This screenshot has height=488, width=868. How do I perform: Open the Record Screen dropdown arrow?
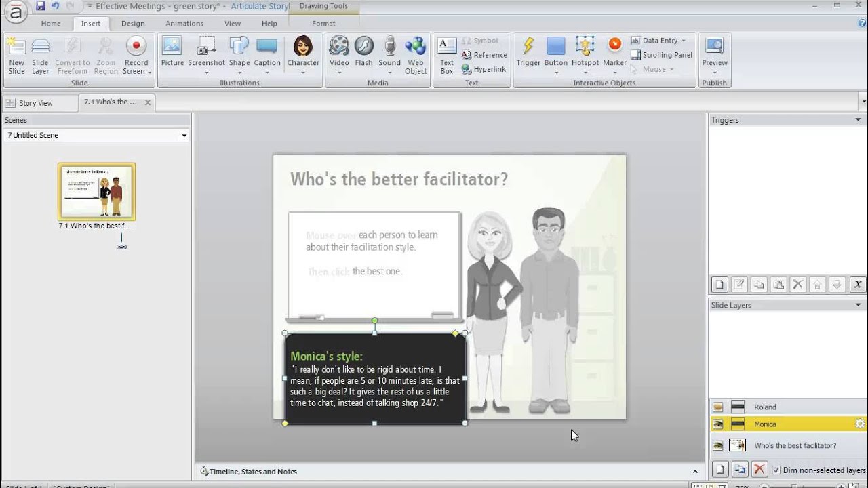point(149,72)
